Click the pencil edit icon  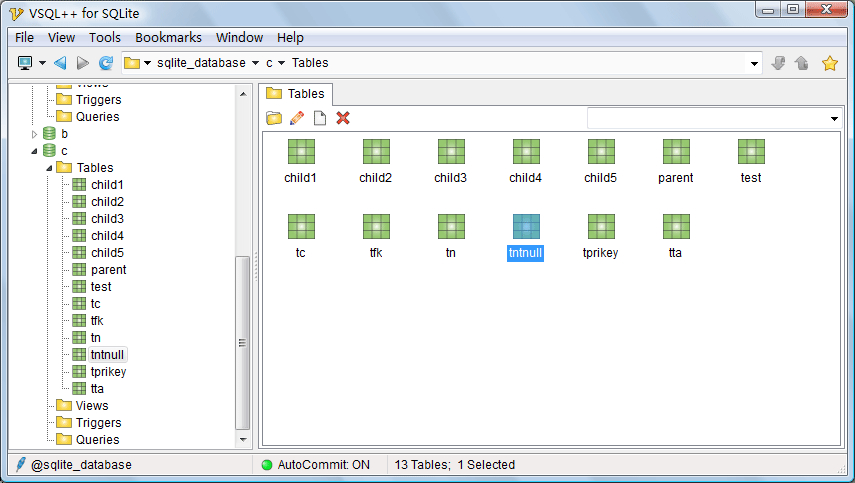click(x=297, y=118)
